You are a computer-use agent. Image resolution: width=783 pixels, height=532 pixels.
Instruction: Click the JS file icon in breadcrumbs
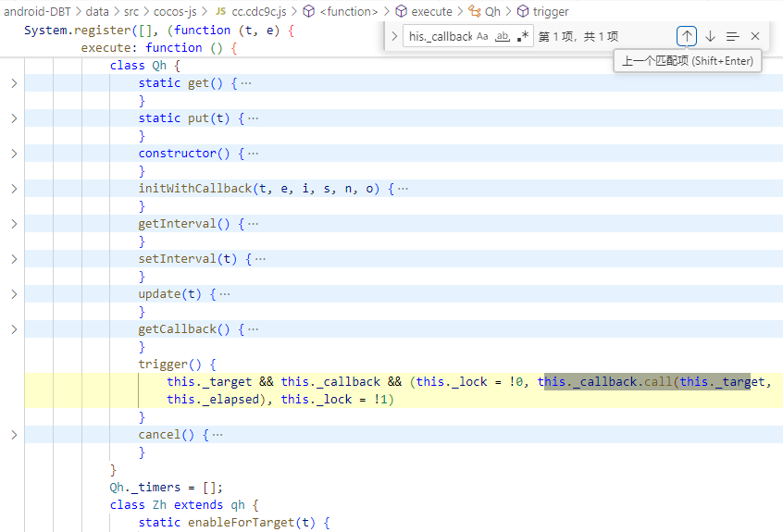(220, 11)
